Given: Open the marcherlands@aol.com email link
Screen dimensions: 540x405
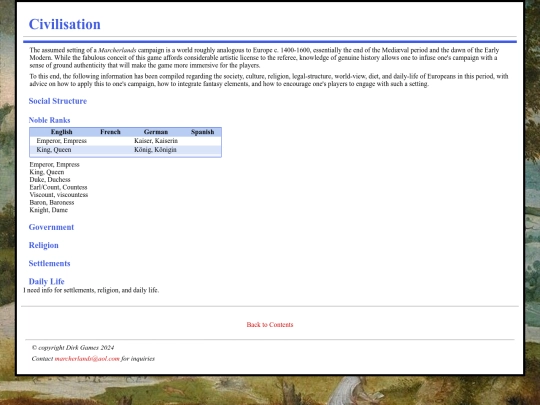Looking at the screenshot, I should click(87, 359).
